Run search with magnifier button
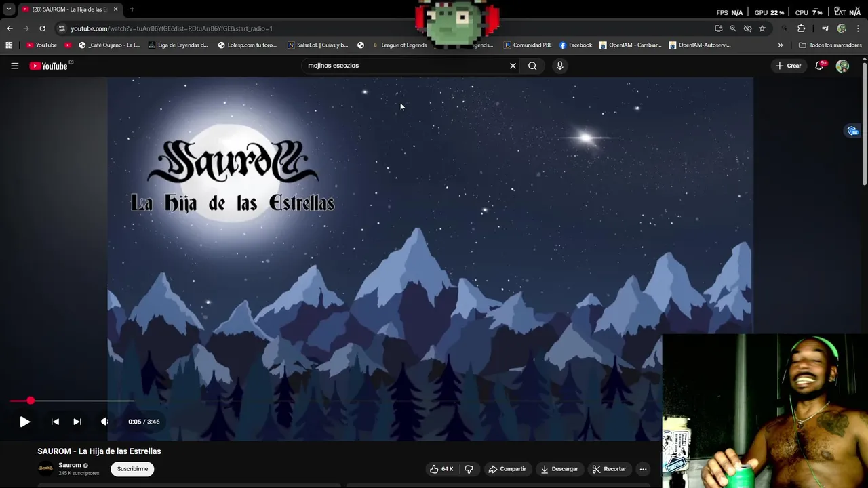 click(532, 66)
